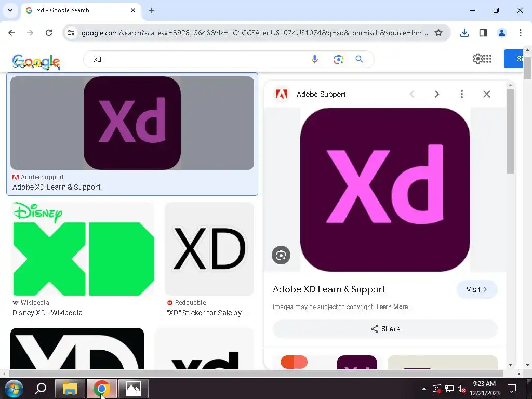Go to next image in preview panel
Viewport: 532px width, 399px height.
coord(437,94)
